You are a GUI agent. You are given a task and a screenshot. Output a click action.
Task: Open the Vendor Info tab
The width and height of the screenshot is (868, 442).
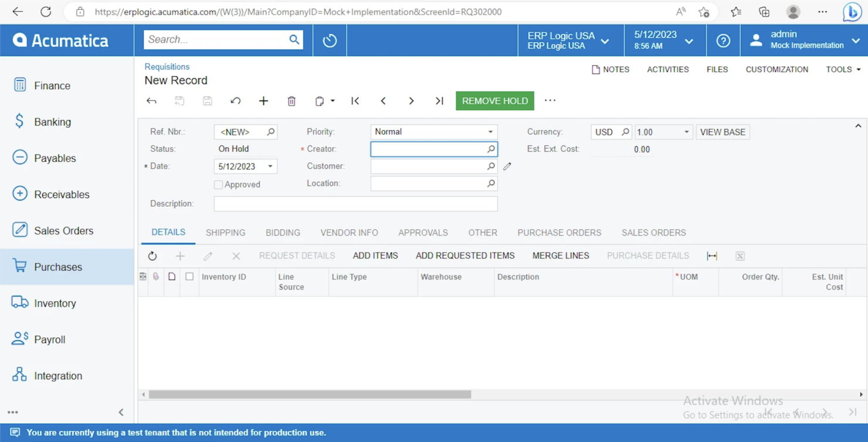[349, 232]
